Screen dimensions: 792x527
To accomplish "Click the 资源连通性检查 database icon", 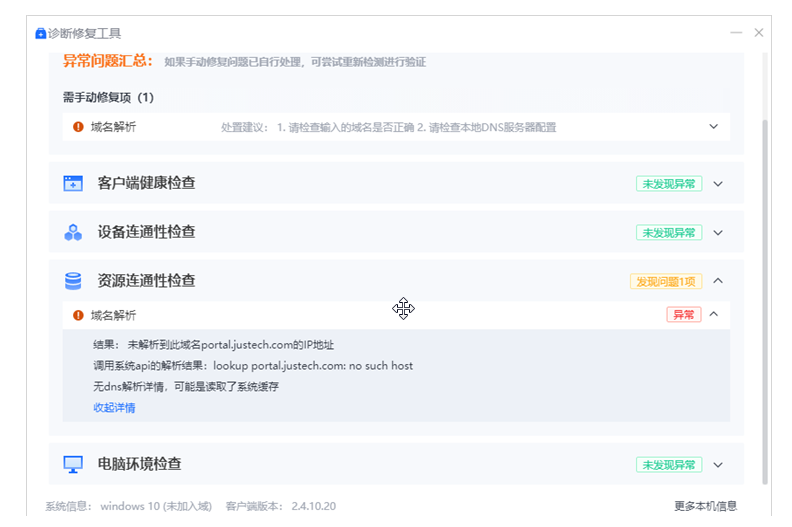I will pyautogui.click(x=73, y=281).
